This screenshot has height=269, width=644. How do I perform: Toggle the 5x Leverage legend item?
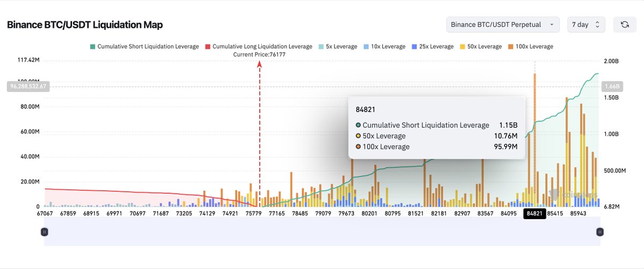337,47
